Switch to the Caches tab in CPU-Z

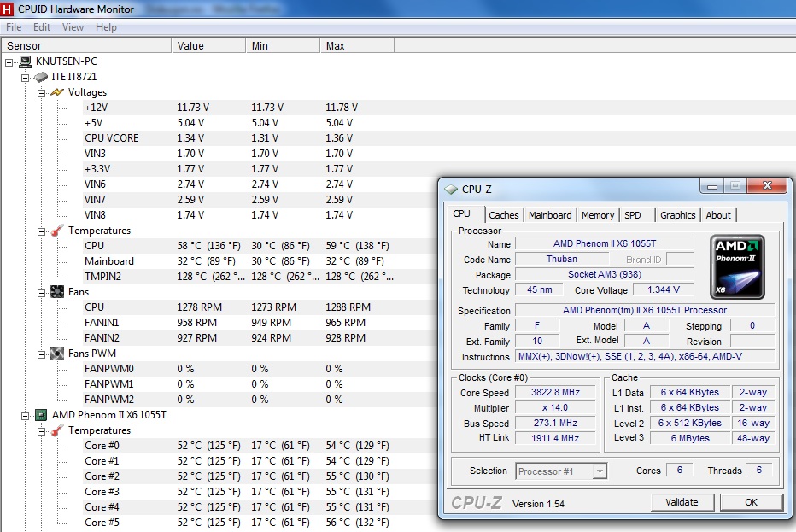504,215
